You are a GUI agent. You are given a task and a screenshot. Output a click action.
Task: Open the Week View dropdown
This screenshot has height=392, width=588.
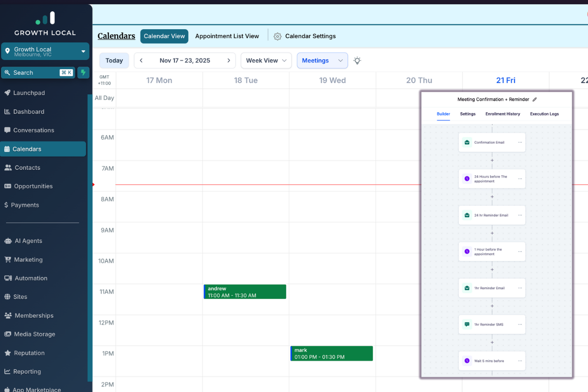tap(266, 60)
